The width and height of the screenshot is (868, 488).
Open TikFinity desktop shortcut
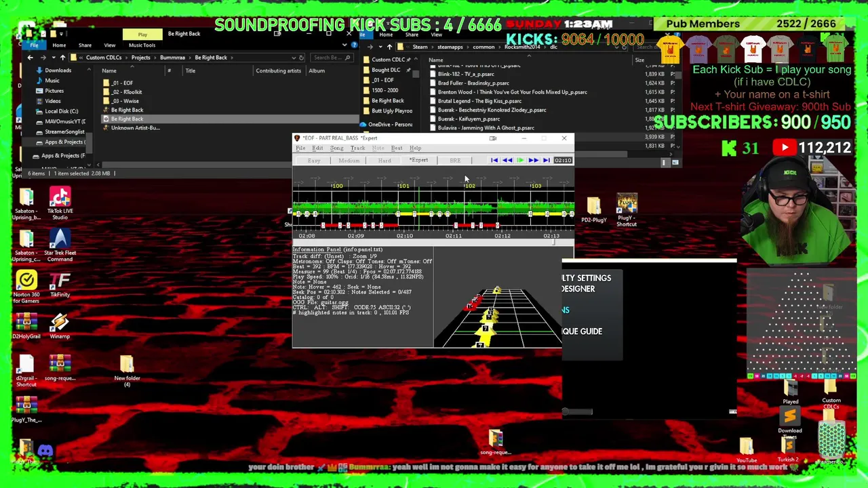click(60, 285)
